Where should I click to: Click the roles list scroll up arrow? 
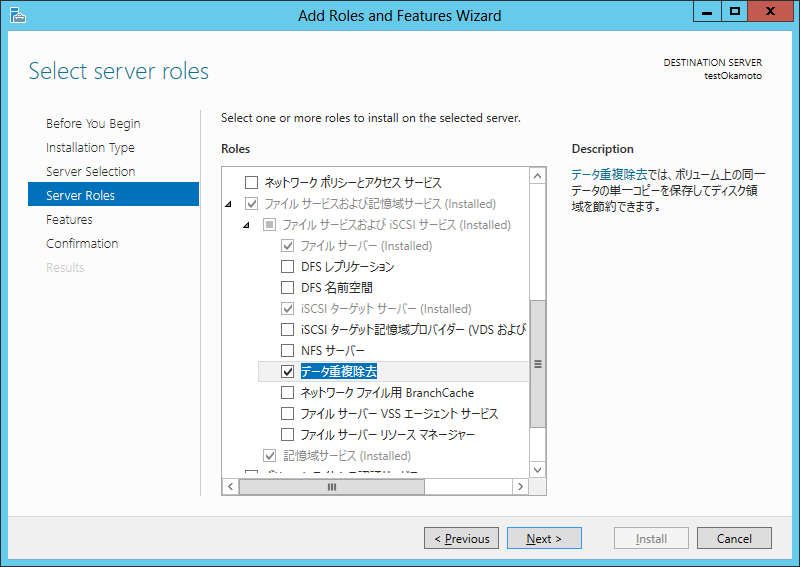[x=538, y=176]
